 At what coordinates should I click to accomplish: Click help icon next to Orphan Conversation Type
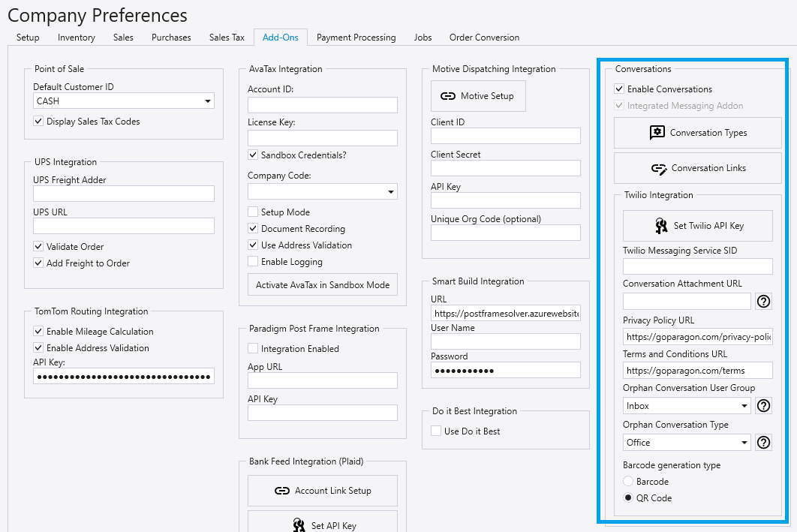tap(763, 443)
